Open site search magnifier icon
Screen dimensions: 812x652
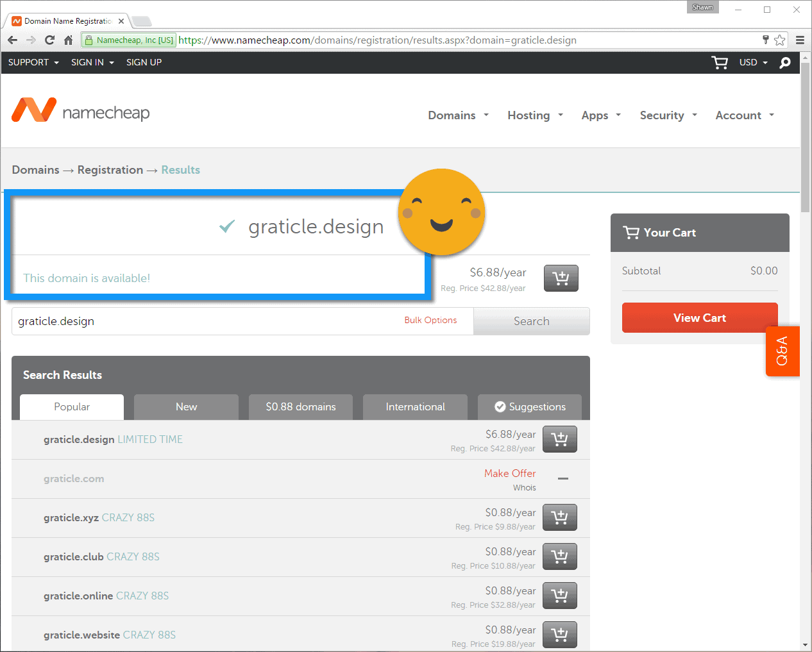click(785, 62)
